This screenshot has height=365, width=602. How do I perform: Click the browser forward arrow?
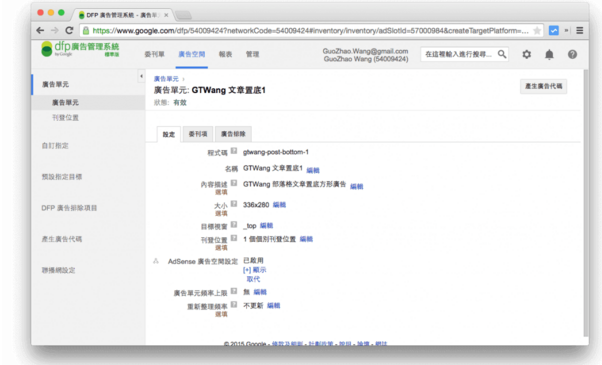55,30
